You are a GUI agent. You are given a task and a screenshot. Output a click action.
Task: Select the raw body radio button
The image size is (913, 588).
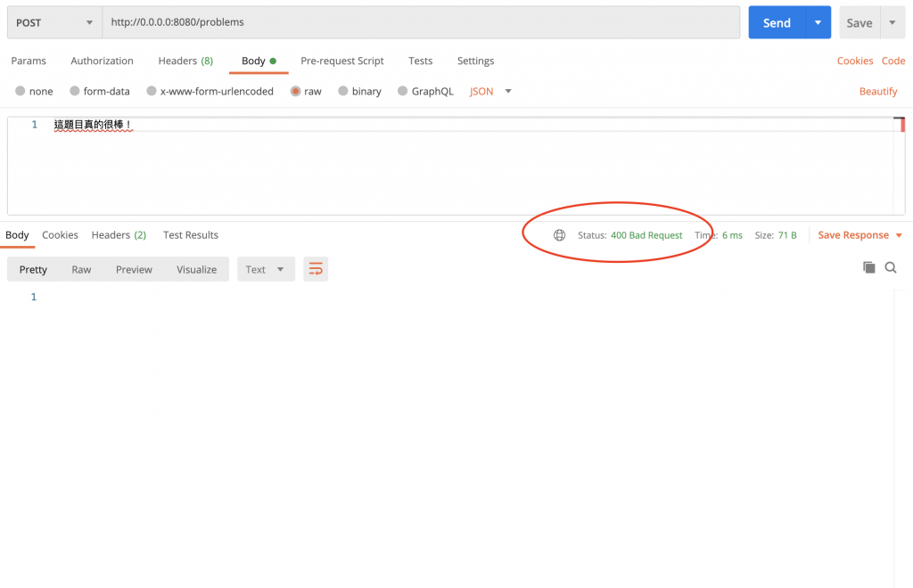coord(295,91)
